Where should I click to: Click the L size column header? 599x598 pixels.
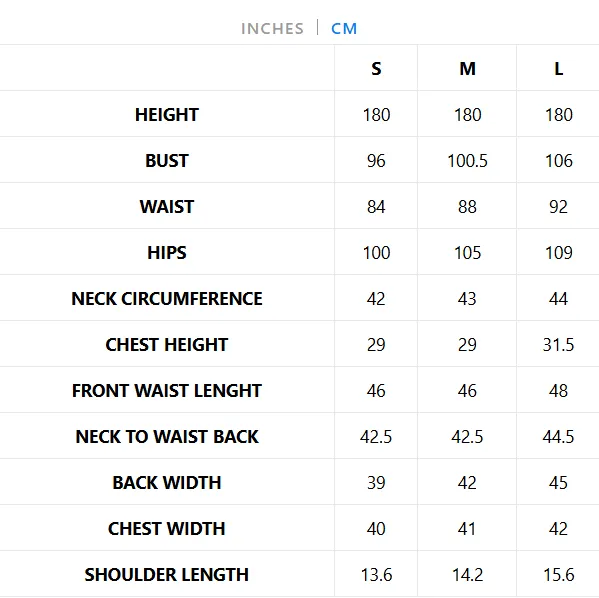559,69
